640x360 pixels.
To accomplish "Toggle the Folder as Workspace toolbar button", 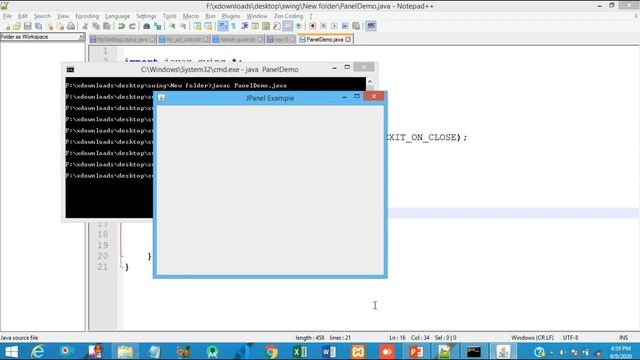I will tap(288, 26).
